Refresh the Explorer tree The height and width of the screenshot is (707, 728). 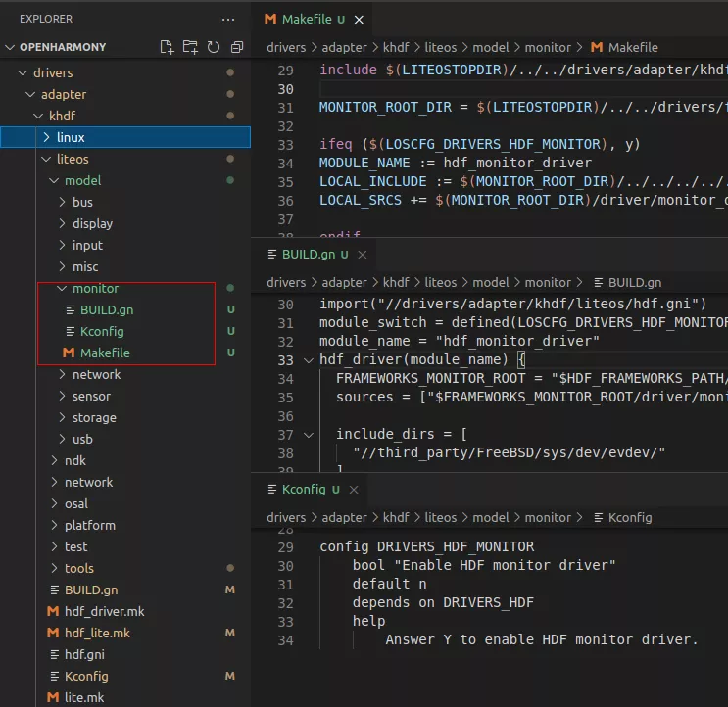pos(214,47)
